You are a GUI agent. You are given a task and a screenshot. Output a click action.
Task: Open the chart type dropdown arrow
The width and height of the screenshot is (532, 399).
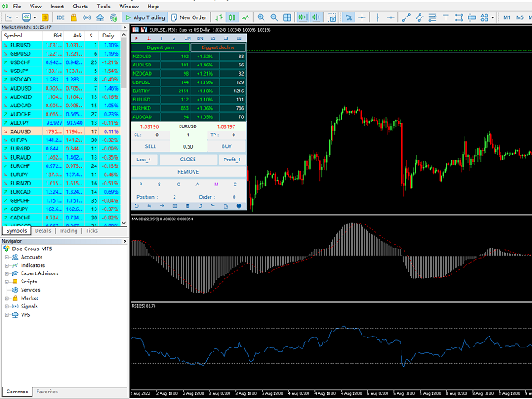(x=17, y=17)
